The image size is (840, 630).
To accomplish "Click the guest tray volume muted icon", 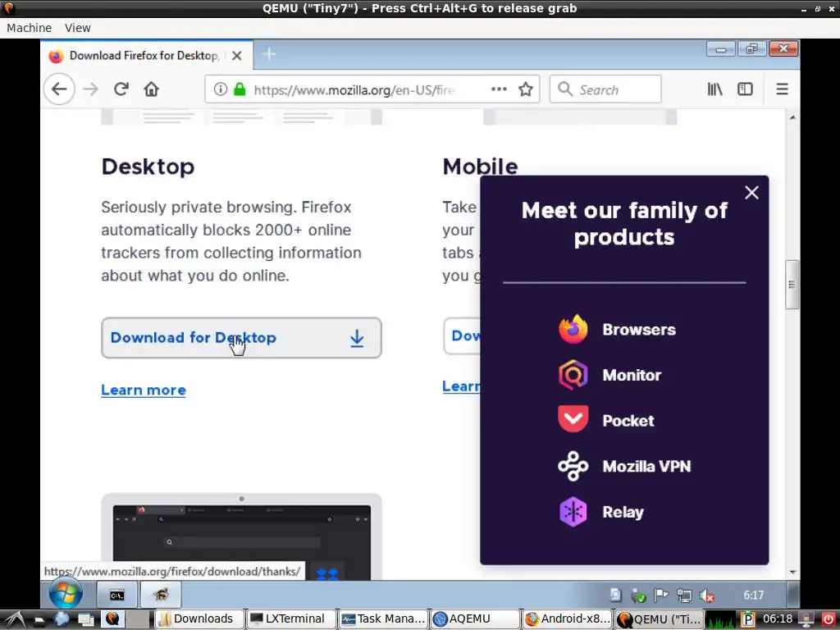I will pos(707,596).
